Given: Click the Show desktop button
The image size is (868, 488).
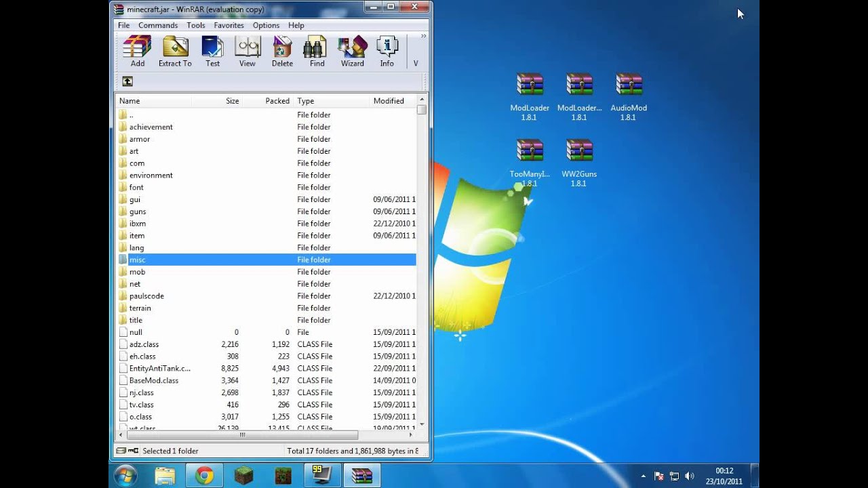Looking at the screenshot, I should [755, 475].
